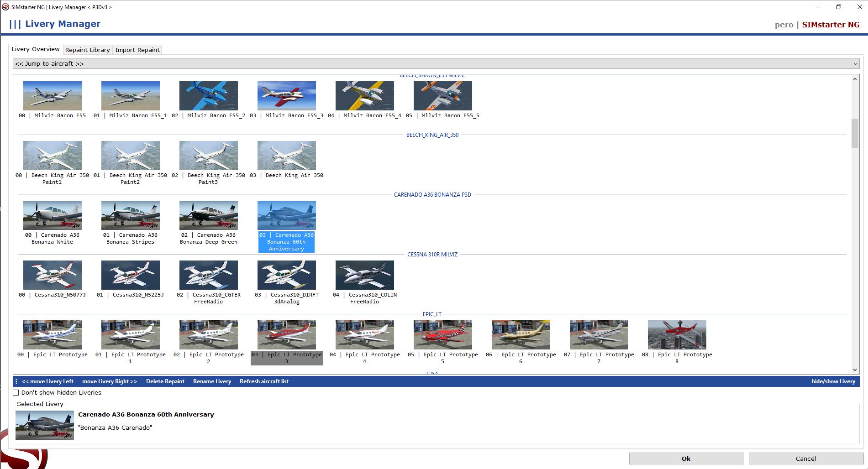
Task: Select the blue Milviz Baron E55_2 thumbnail
Action: pyautogui.click(x=209, y=96)
